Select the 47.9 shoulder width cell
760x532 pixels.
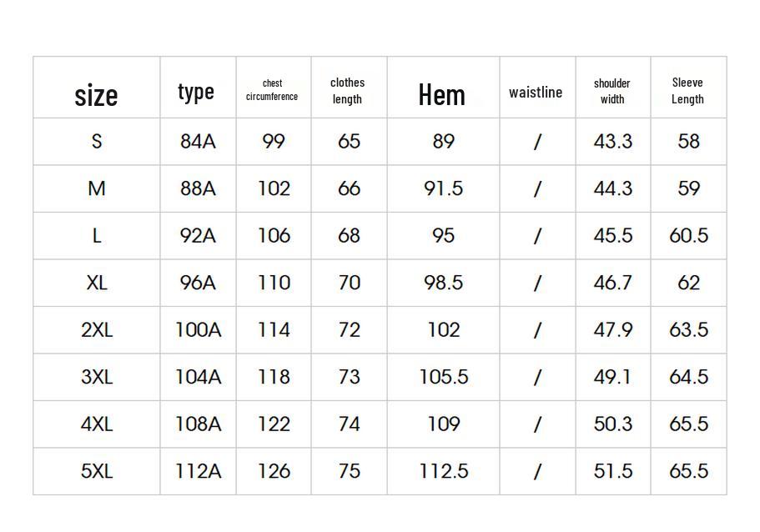click(612, 330)
